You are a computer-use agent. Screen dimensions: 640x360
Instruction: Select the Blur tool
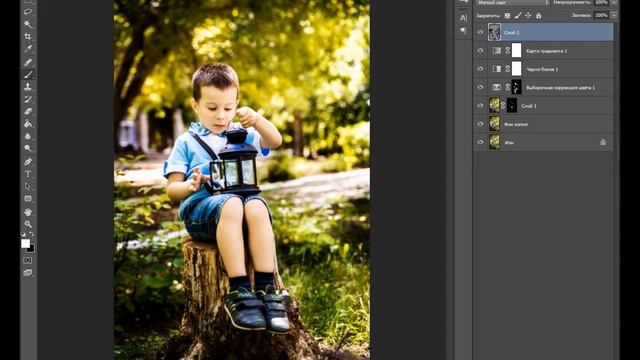click(x=28, y=136)
